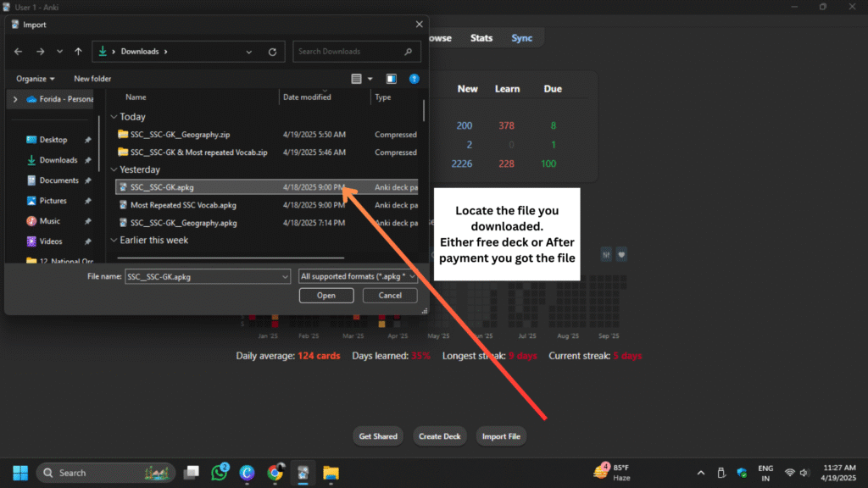Unpin Desktop via its pin icon

click(87, 140)
